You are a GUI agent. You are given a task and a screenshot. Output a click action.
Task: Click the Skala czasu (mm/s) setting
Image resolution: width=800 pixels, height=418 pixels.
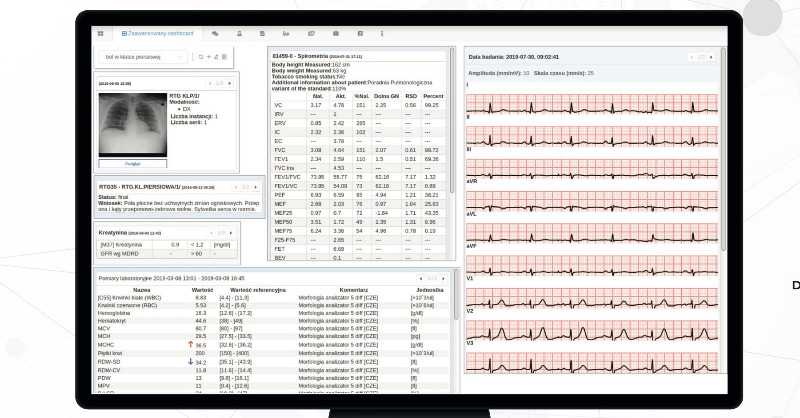[x=564, y=73]
